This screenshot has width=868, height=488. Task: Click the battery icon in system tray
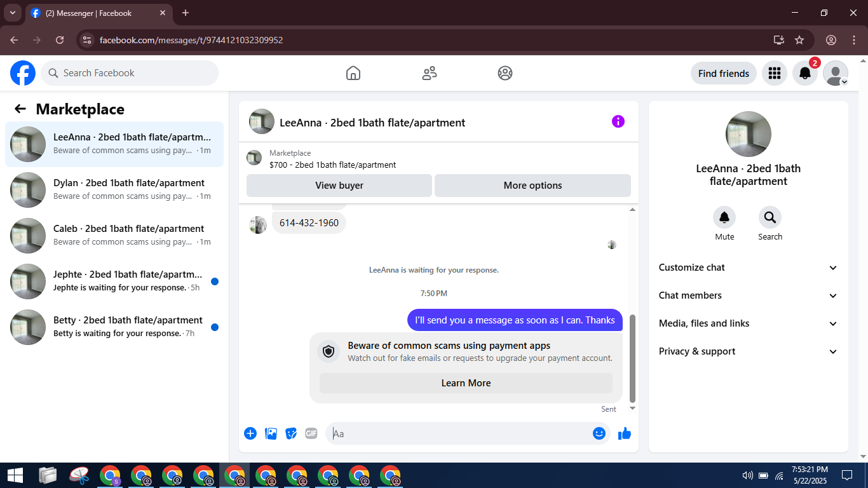763,475
